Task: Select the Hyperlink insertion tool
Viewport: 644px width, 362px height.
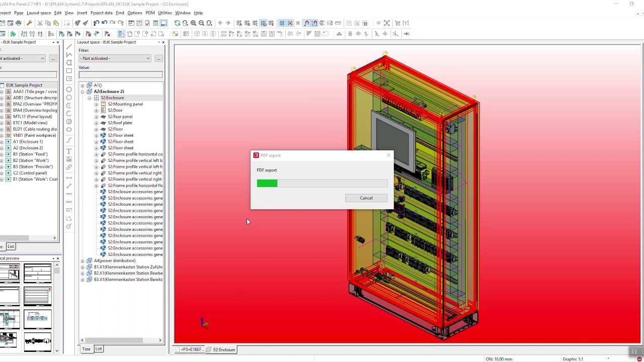Action: pos(69,167)
